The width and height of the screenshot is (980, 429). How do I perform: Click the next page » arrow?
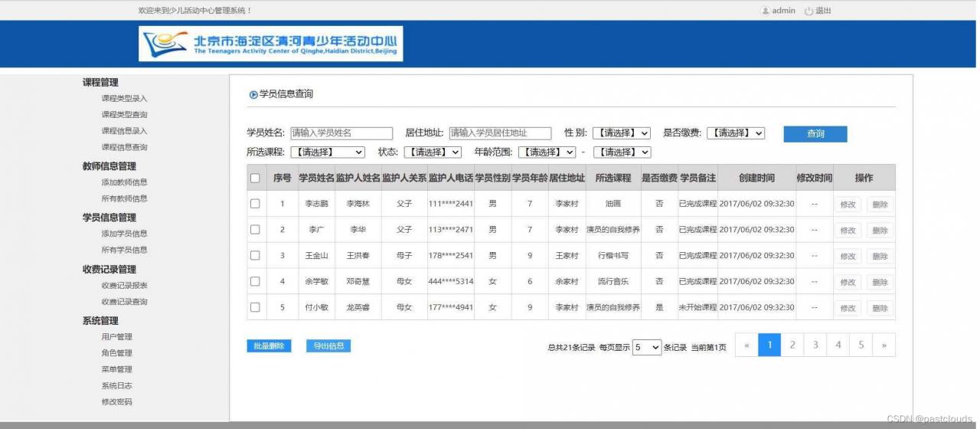click(x=884, y=345)
